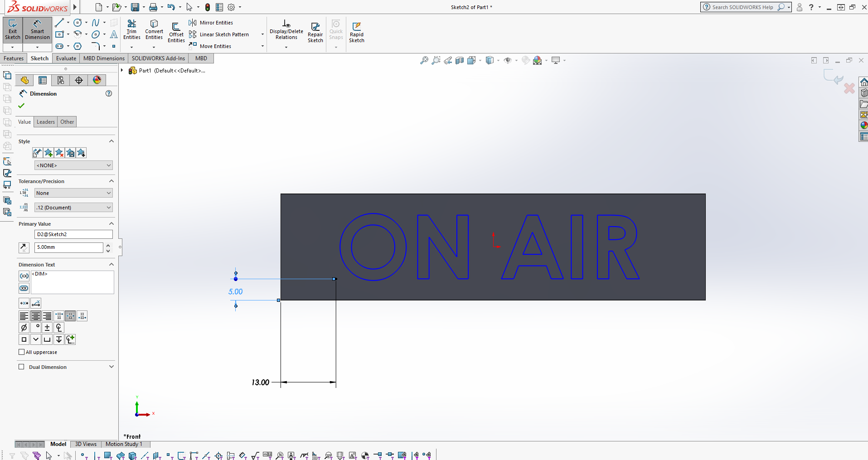Enable the All uppercase checkbox
This screenshot has height=460, width=868.
[21, 352]
